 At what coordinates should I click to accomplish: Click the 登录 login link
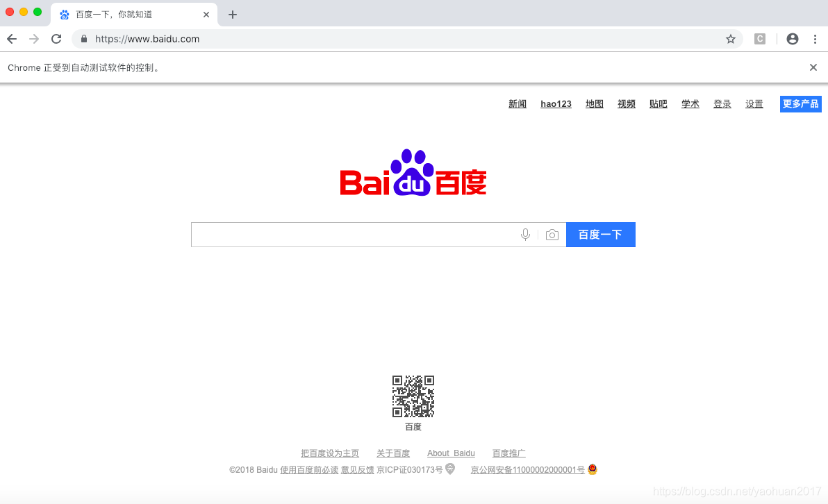pos(722,104)
